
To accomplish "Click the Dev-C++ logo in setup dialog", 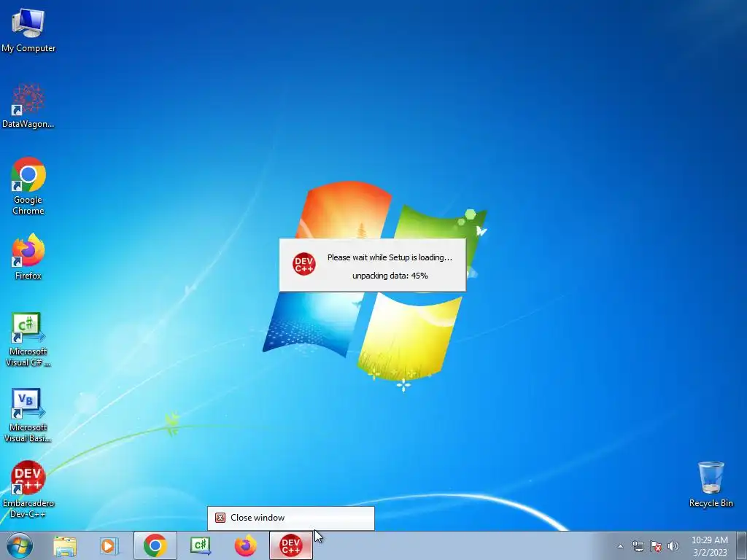I will (304, 264).
